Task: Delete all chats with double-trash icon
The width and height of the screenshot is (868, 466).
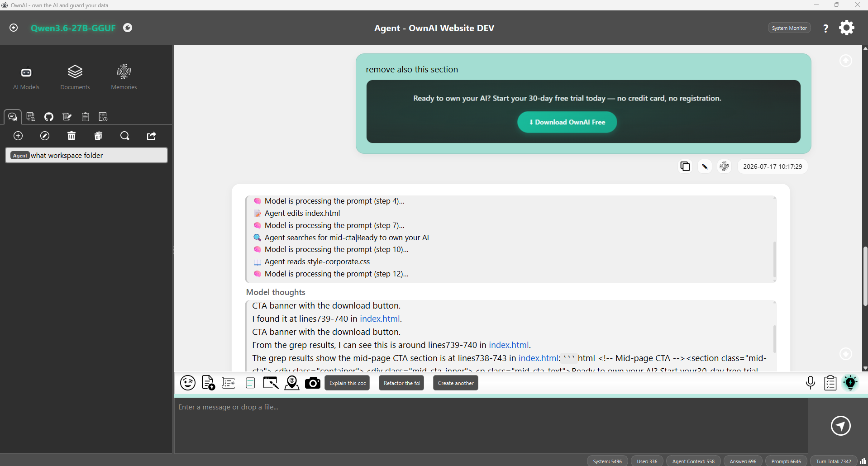Action: pyautogui.click(x=98, y=136)
